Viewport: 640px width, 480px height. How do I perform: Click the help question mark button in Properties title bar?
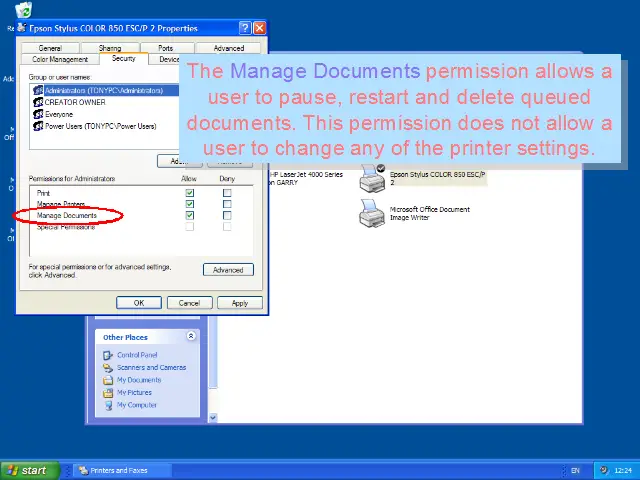point(244,28)
